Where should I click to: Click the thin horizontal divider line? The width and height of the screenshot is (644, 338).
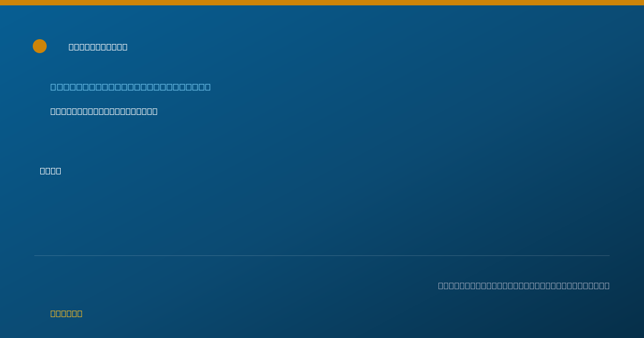[x=322, y=255]
